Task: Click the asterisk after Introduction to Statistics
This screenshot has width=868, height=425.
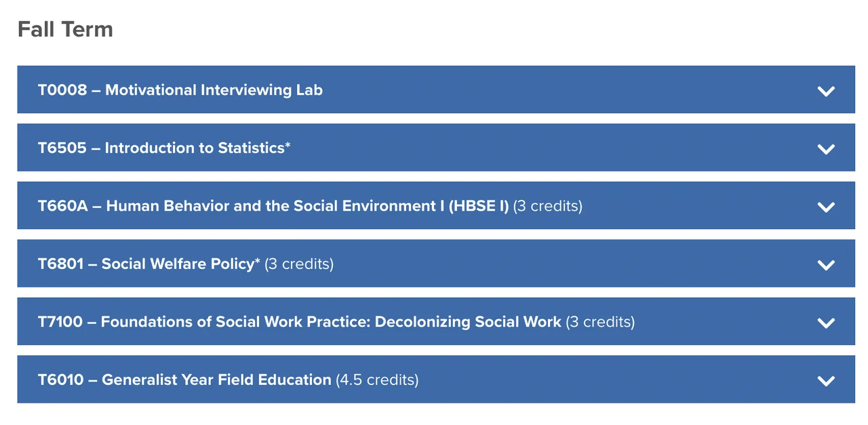Action: (288, 145)
